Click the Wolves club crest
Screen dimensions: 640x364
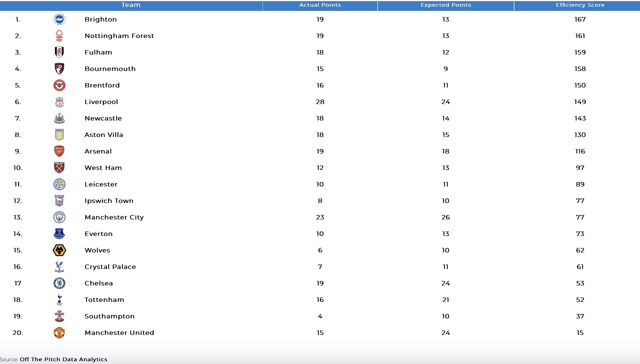coord(59,250)
